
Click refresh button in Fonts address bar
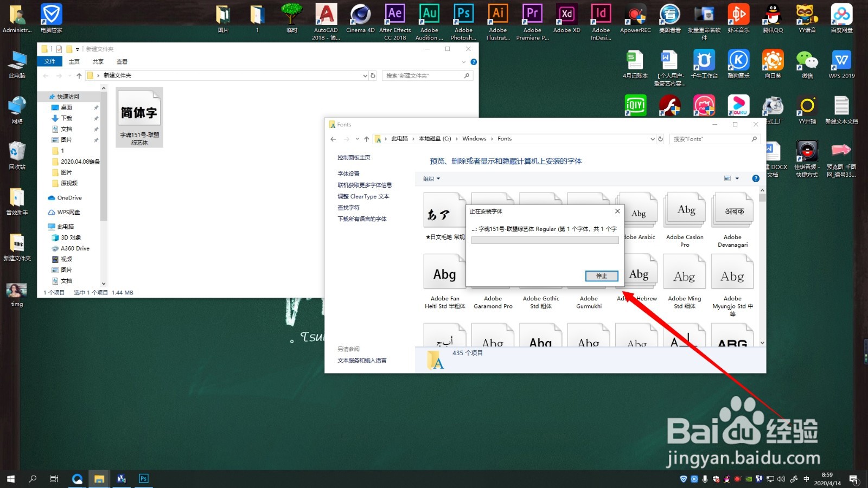coord(660,139)
